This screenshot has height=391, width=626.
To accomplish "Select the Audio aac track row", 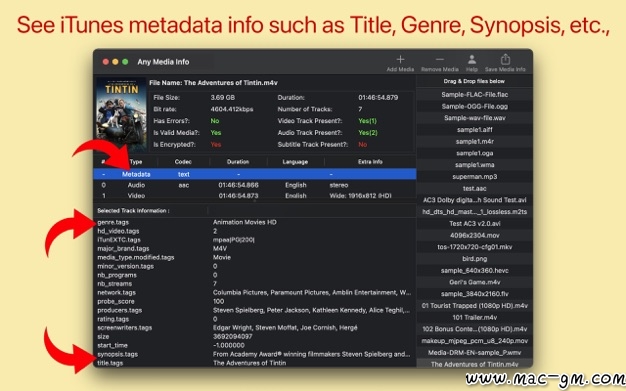I will click(255, 185).
